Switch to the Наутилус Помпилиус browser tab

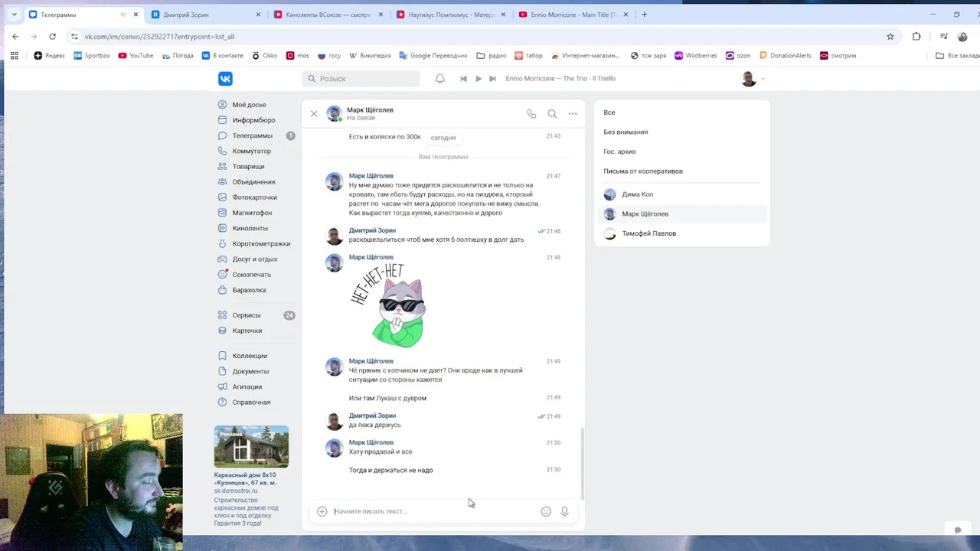[449, 15]
